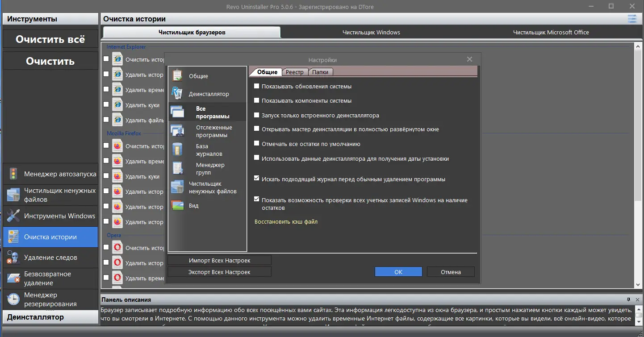
Task: Expand the Инструменты section header
Action: point(50,19)
